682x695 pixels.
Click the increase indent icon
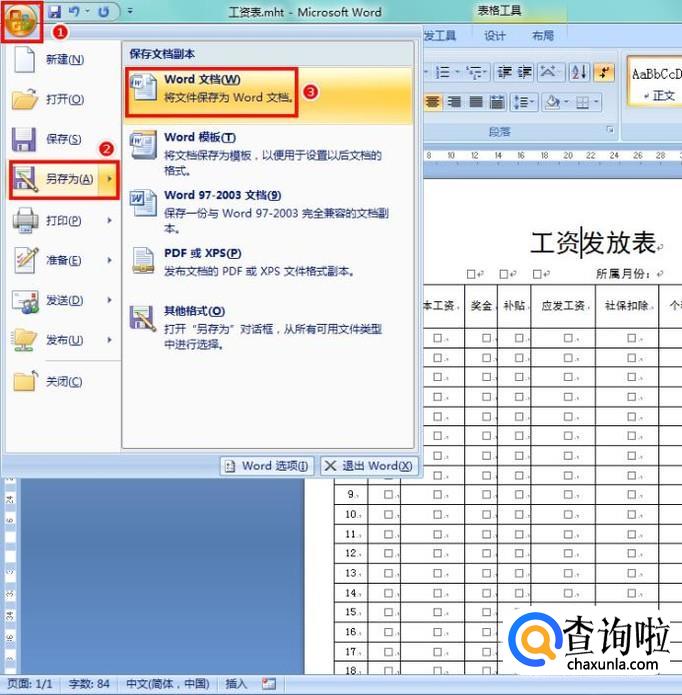coord(525,72)
